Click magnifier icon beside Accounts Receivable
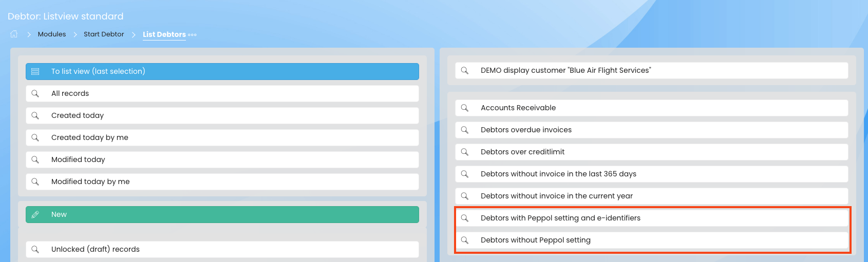 (x=465, y=108)
